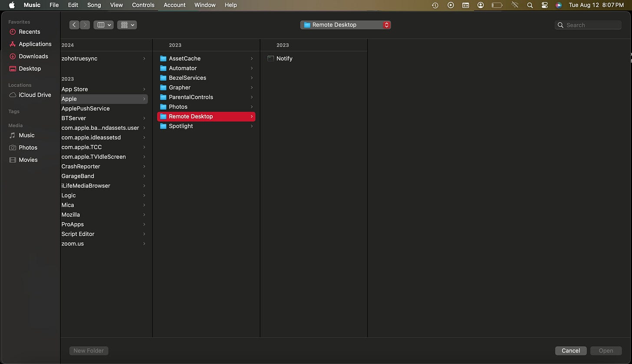Expand the Remote Desktop folder chevron
This screenshot has height=364, width=632.
251,116
